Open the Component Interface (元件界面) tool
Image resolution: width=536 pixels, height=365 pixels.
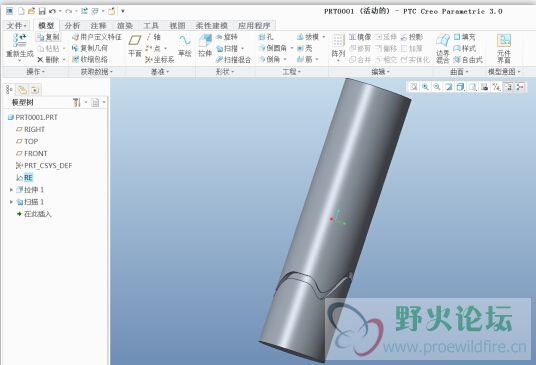coord(504,48)
